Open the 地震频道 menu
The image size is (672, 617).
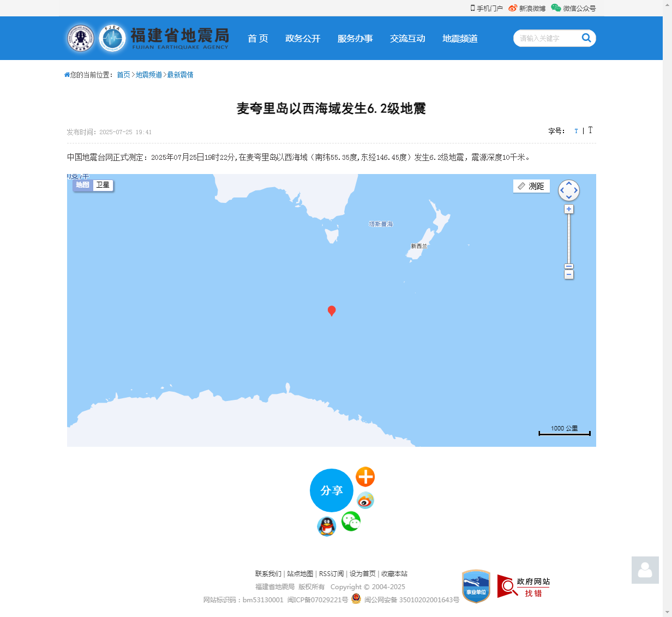460,38
